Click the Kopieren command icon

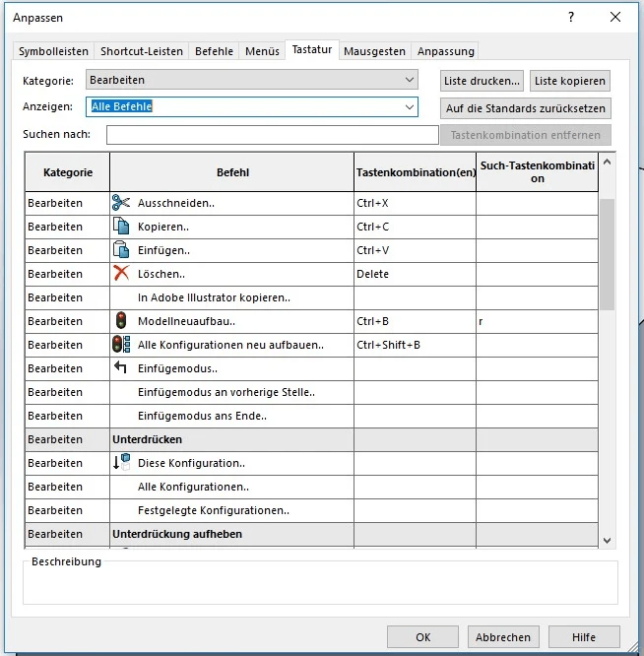point(121,227)
